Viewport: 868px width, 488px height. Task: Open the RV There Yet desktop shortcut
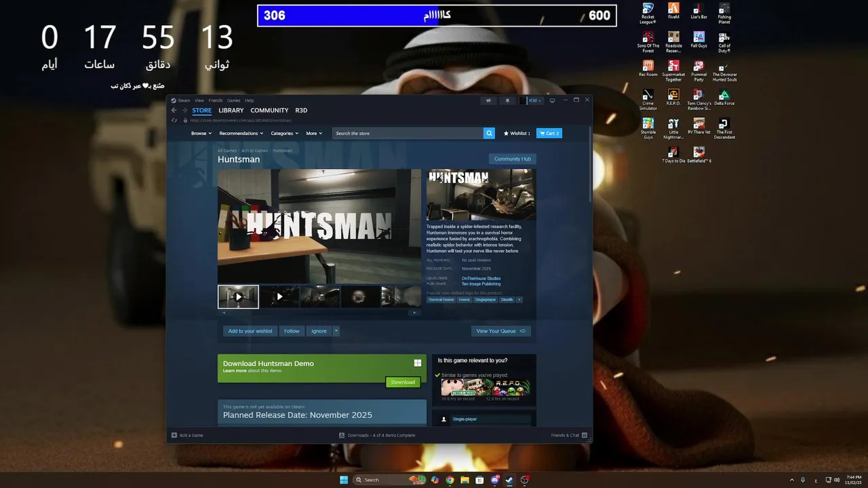click(x=699, y=126)
